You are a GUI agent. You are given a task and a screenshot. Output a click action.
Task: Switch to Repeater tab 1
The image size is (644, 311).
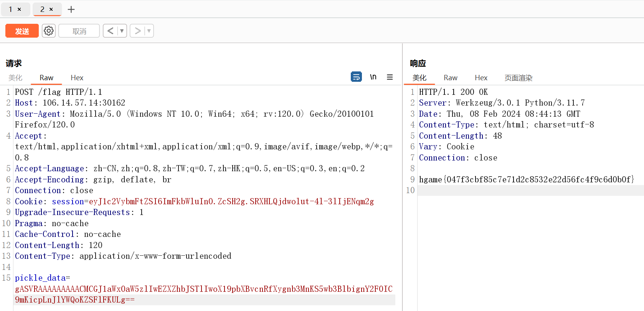pyautogui.click(x=11, y=9)
